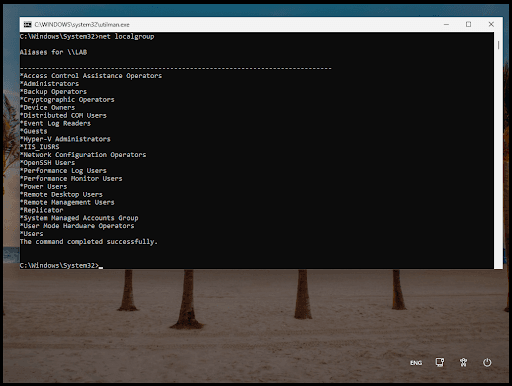Click the final C:\Windows\System32> prompt

click(x=59, y=265)
